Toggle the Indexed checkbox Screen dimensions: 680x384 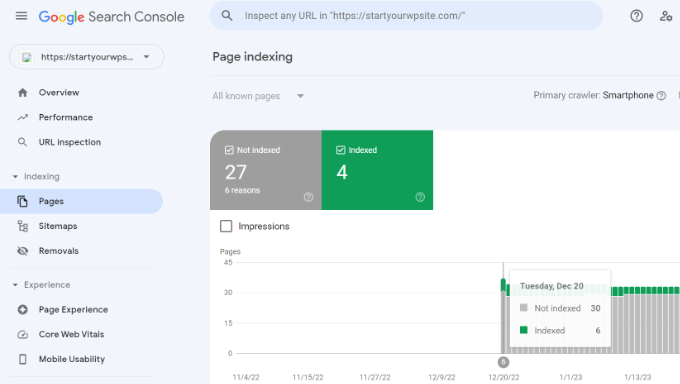click(x=340, y=150)
